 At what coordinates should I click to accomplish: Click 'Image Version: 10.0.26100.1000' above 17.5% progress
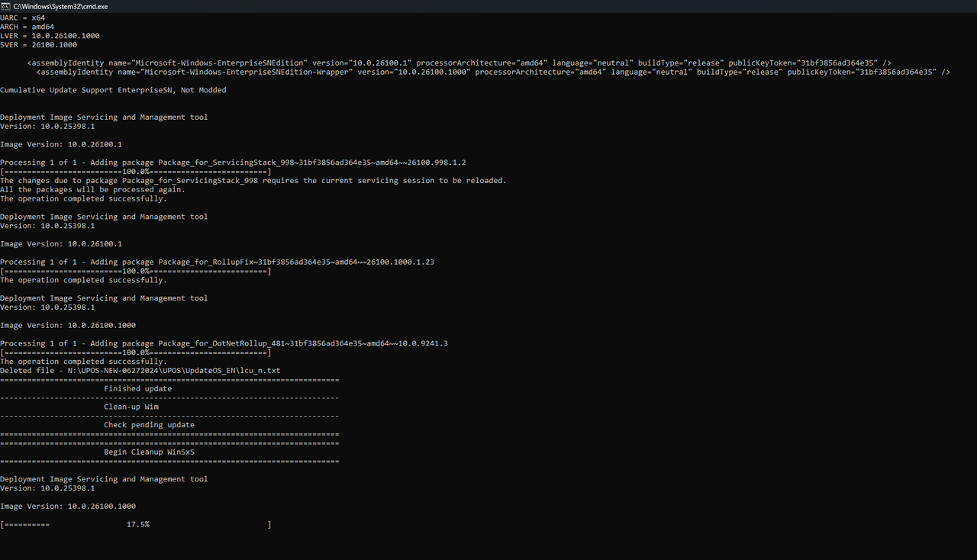68,506
